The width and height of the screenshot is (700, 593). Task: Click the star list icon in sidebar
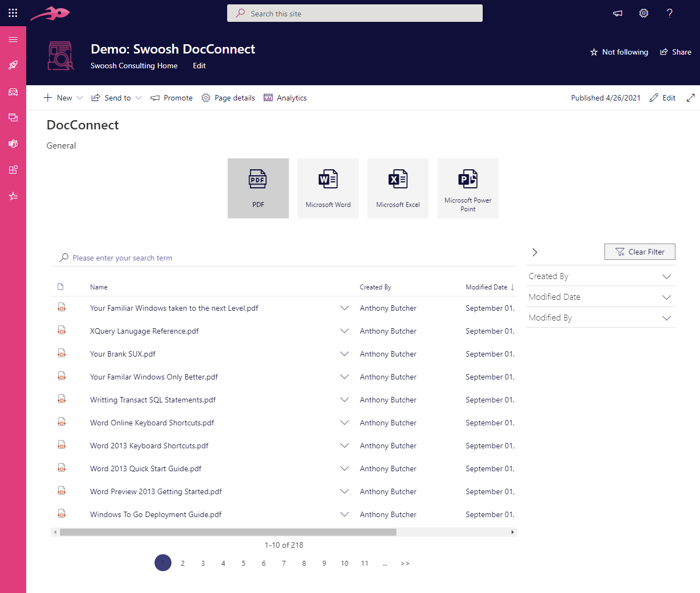coord(13,196)
